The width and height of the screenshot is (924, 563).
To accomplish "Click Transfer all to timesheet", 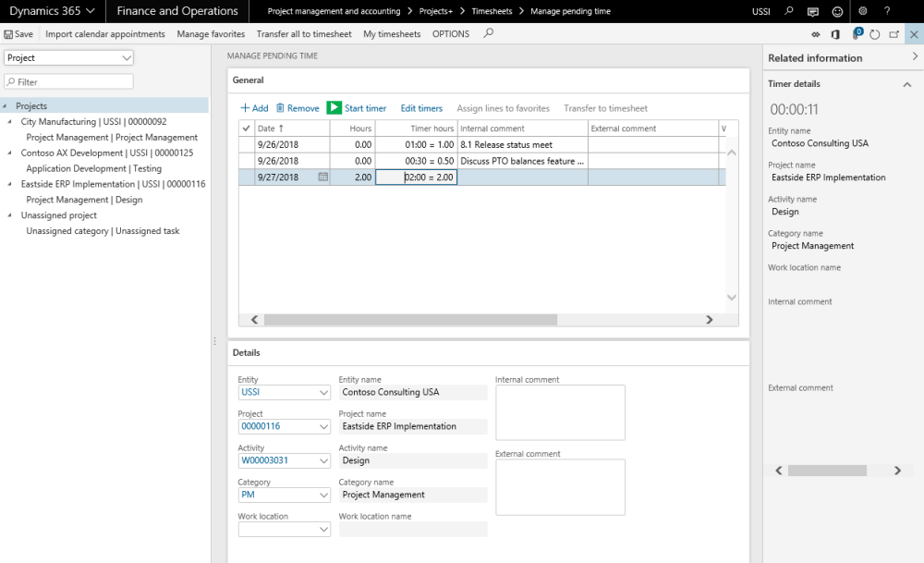I will click(304, 34).
